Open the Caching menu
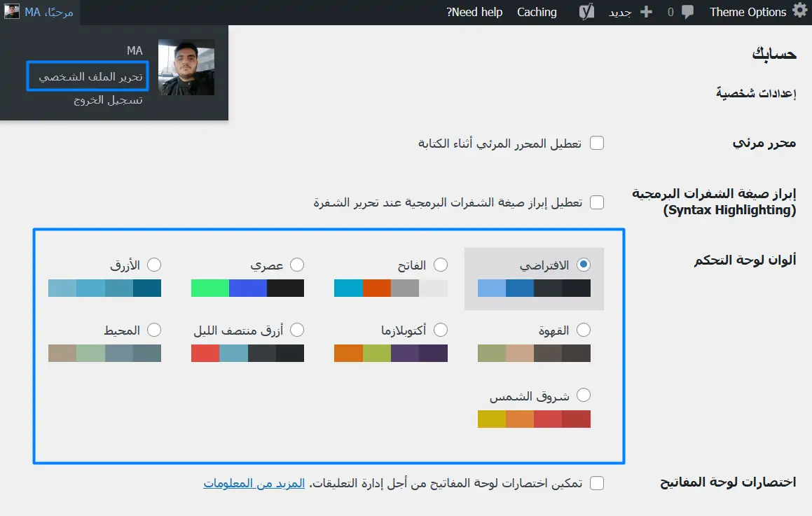 pyautogui.click(x=537, y=12)
